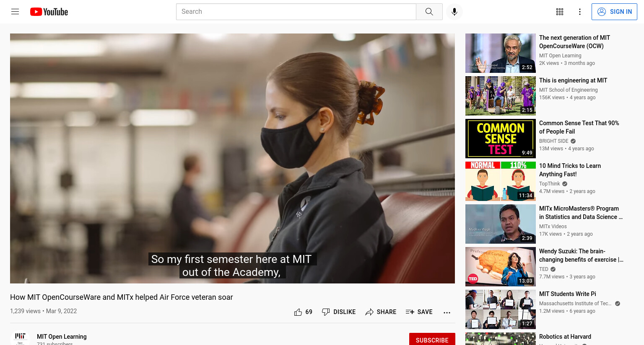The height and width of the screenshot is (345, 644).
Task: Click TED verified checkmark badge
Action: tap(553, 269)
